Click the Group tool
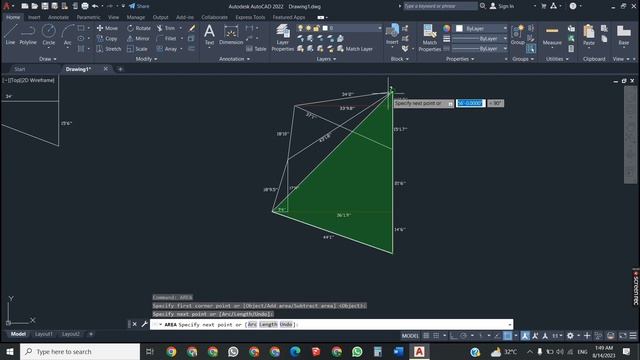This screenshot has width=640, height=360. tap(517, 35)
